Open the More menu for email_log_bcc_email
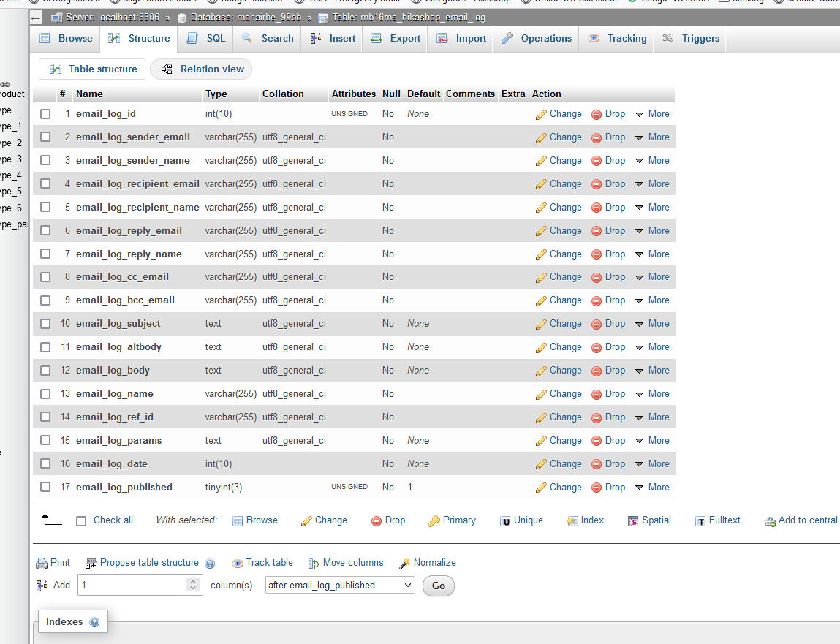Screen dimensions: 840x644 pos(652,300)
